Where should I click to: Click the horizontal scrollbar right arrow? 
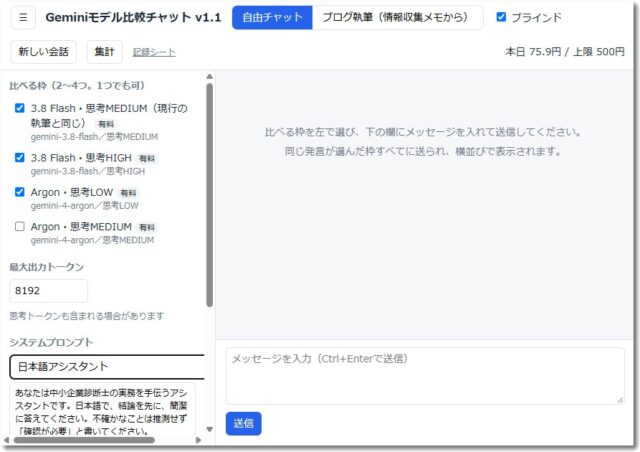198,440
